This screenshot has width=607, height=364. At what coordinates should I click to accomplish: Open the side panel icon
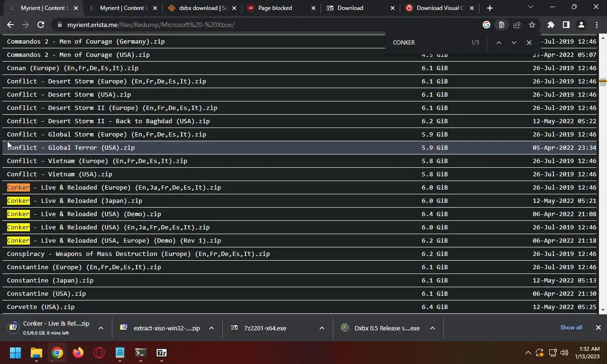[566, 25]
